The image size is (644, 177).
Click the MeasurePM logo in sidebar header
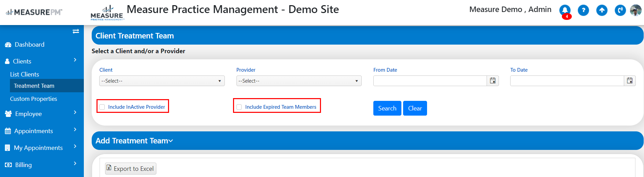[34, 12]
